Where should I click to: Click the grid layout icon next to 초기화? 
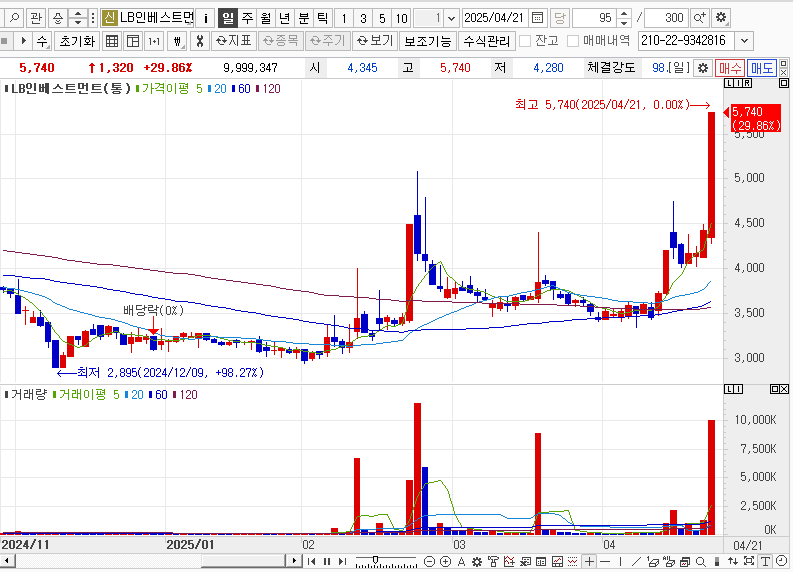pyautogui.click(x=112, y=41)
